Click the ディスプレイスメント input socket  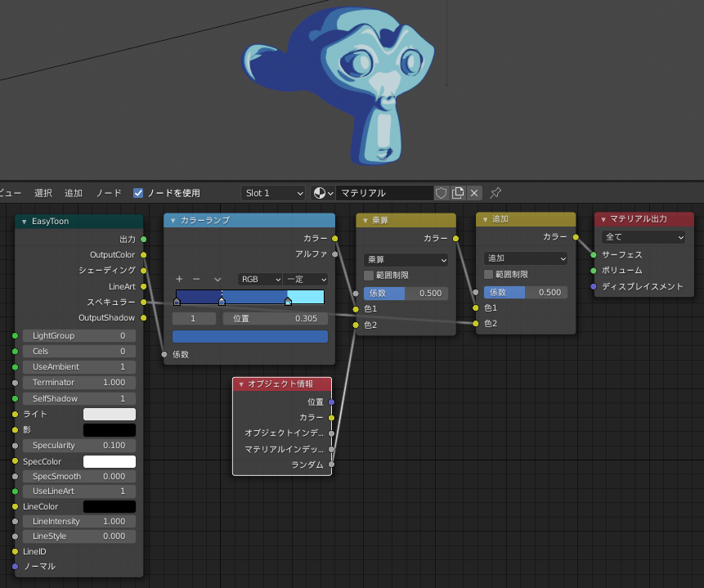tap(594, 286)
